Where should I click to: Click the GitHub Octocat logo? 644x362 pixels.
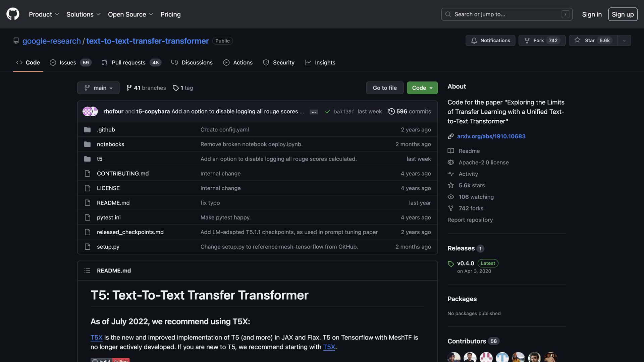[13, 14]
